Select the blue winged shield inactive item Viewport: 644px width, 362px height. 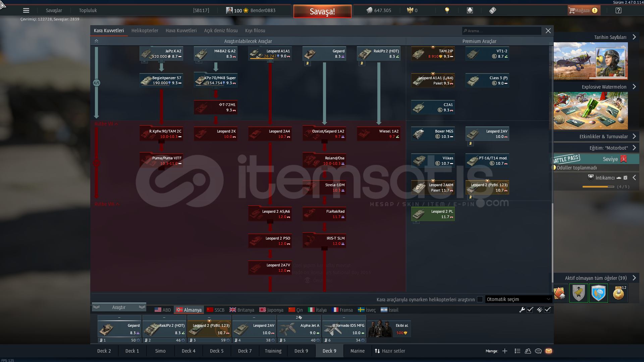point(598,293)
